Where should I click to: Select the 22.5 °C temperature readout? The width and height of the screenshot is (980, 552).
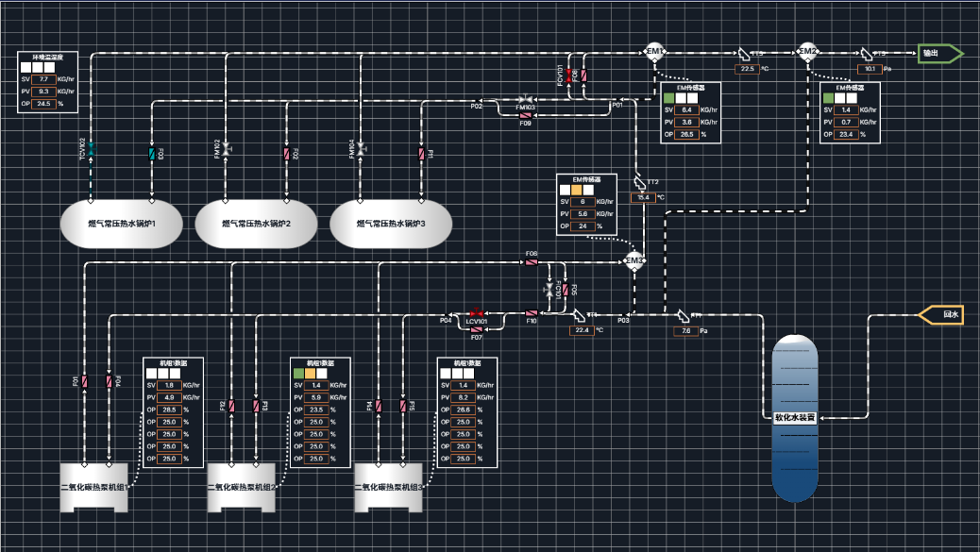pos(748,69)
